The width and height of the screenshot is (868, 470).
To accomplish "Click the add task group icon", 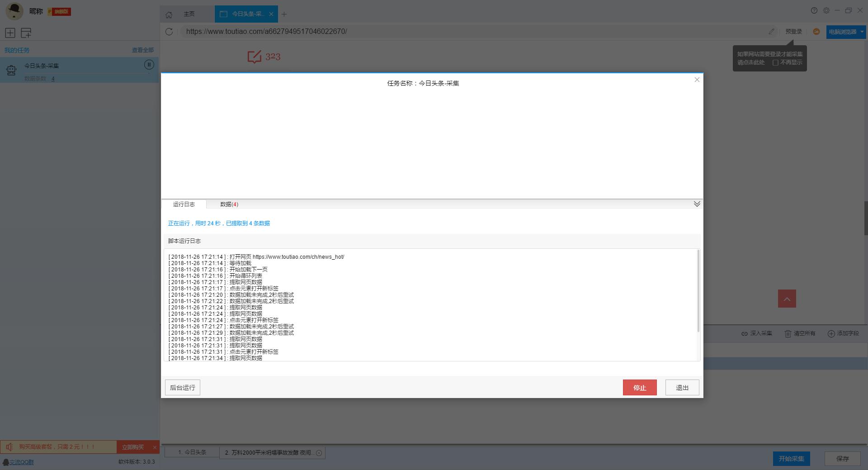I will tap(26, 33).
